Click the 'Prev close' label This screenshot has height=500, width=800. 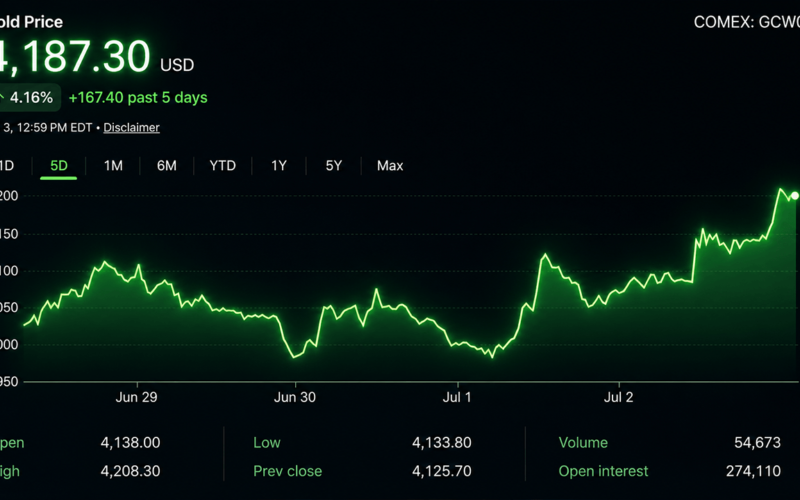[x=288, y=471]
